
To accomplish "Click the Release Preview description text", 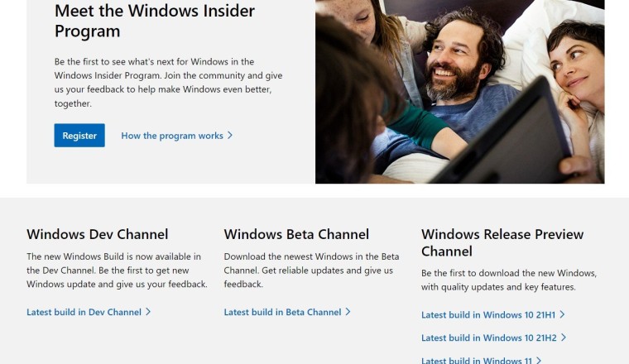I will (509, 280).
